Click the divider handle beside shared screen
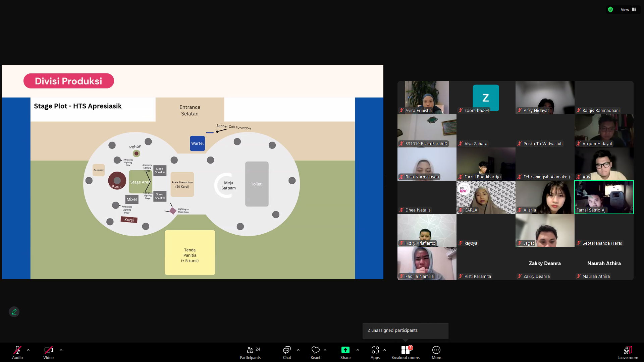Viewport: 644px width, 362px height. [385, 181]
